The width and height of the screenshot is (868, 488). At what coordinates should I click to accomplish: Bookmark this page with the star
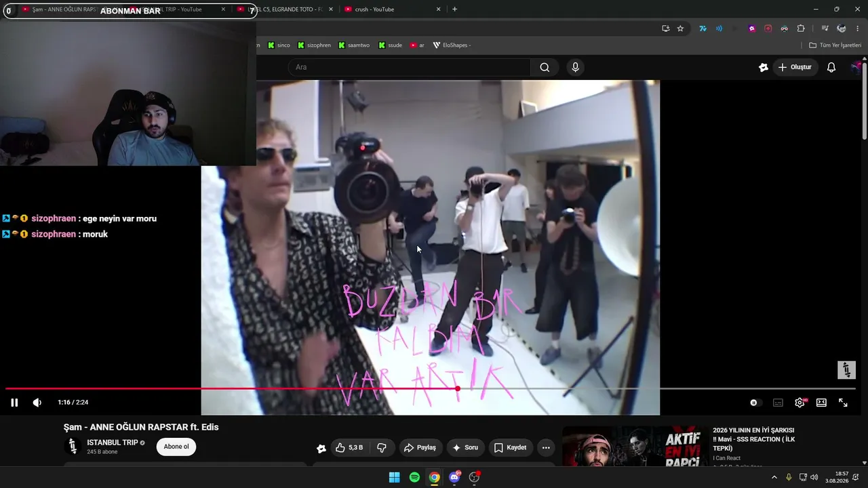[x=680, y=28]
